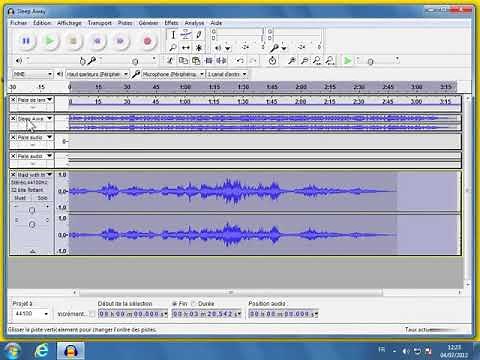The image size is (480, 360).
Task: Click the Paste icon in edit toolbar
Action: click(x=196, y=61)
